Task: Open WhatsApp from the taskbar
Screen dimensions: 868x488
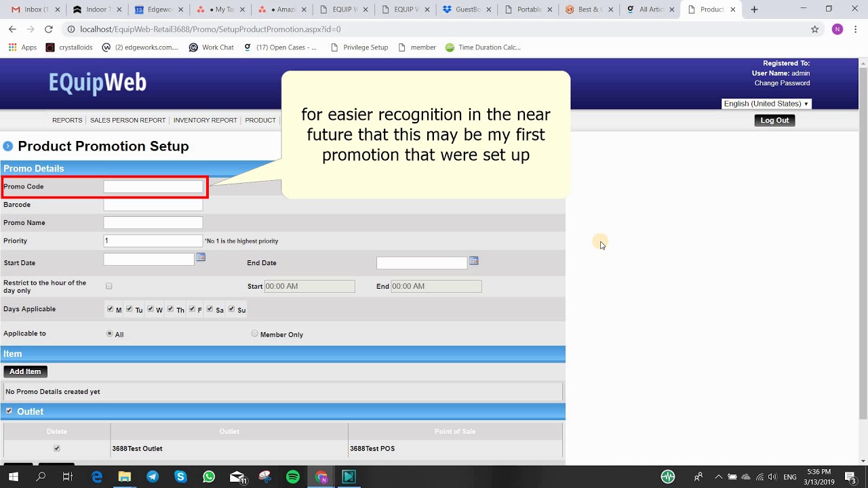Action: pyautogui.click(x=209, y=476)
